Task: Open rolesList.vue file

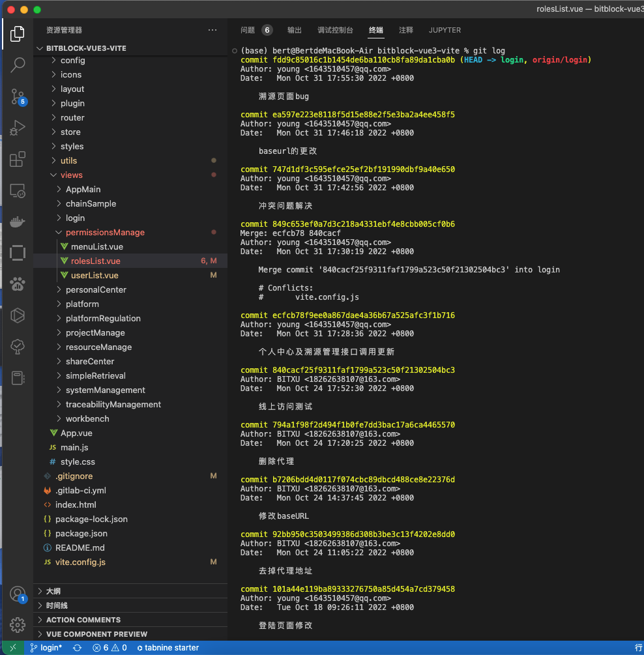Action: click(130, 261)
